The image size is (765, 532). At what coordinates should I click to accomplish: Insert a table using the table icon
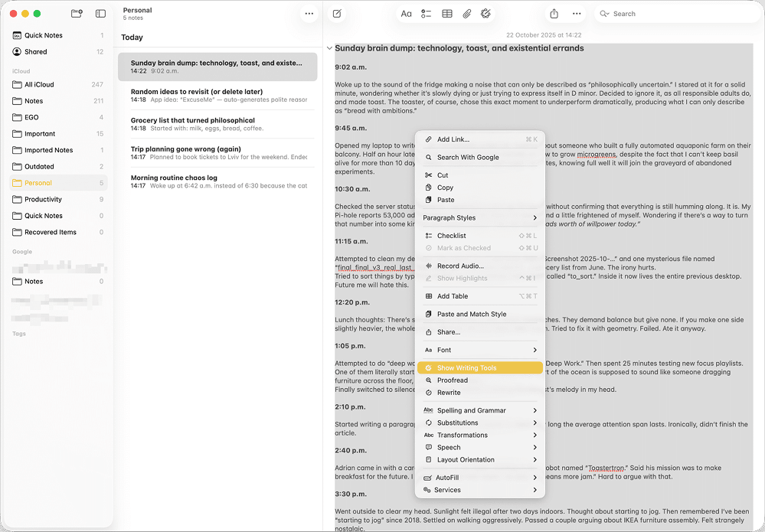(446, 13)
